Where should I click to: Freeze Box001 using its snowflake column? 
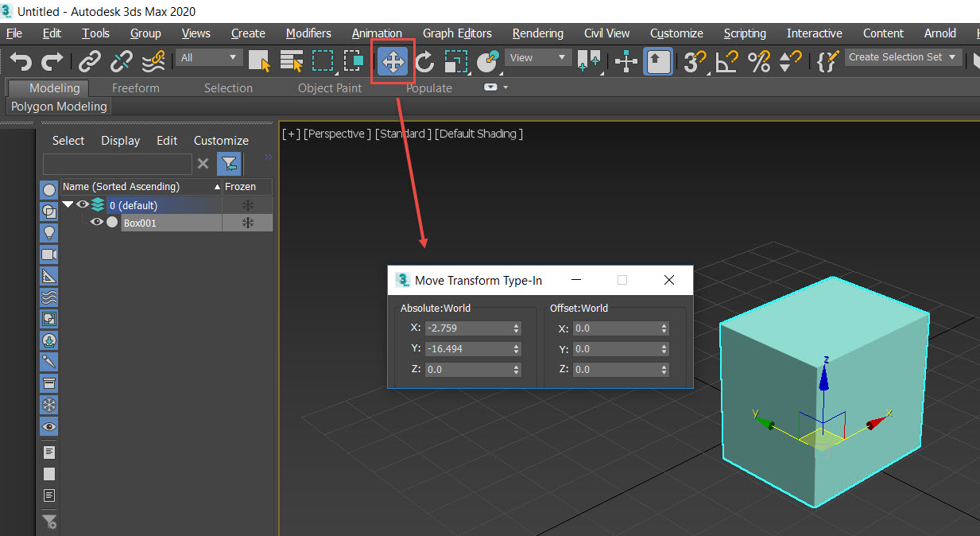(x=246, y=223)
